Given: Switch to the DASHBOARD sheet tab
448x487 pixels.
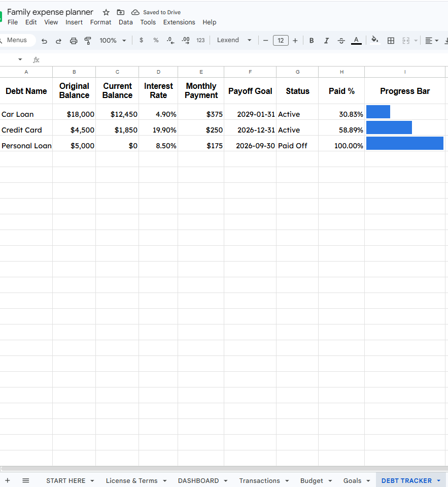Looking at the screenshot, I should coord(198,480).
